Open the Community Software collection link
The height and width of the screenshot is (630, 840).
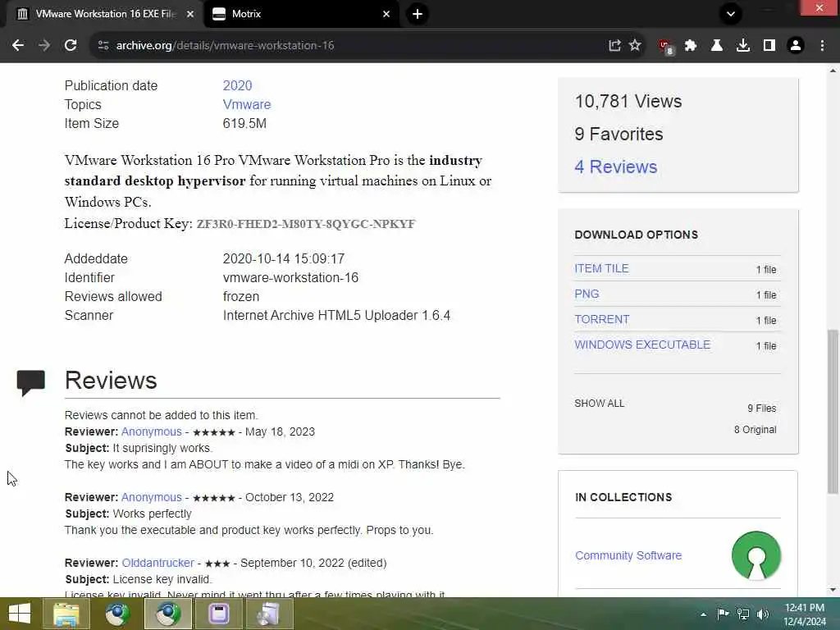pyautogui.click(x=628, y=555)
